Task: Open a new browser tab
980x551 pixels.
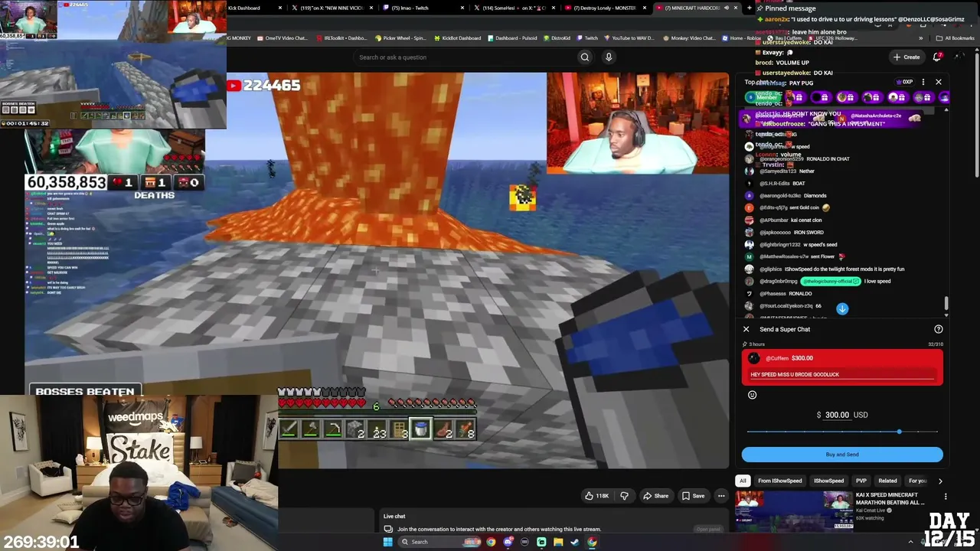Action: click(x=748, y=8)
